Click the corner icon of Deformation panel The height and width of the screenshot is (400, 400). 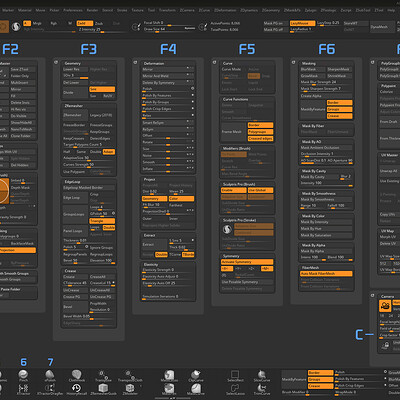click(135, 62)
